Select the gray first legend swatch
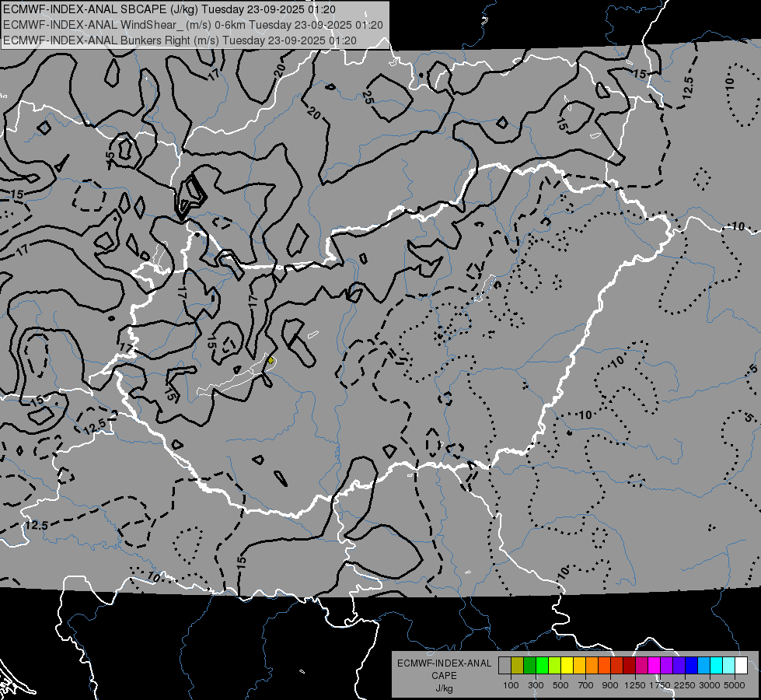This screenshot has height=700, width=761. [504, 666]
